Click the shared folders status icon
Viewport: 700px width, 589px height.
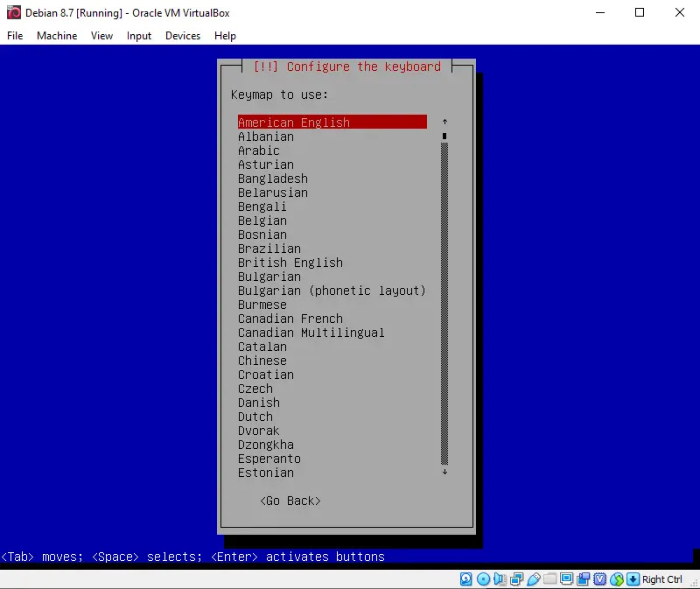[550, 579]
